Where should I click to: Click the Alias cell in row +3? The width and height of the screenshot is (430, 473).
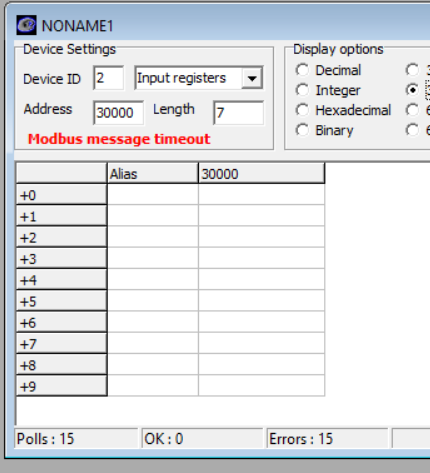pos(153,259)
